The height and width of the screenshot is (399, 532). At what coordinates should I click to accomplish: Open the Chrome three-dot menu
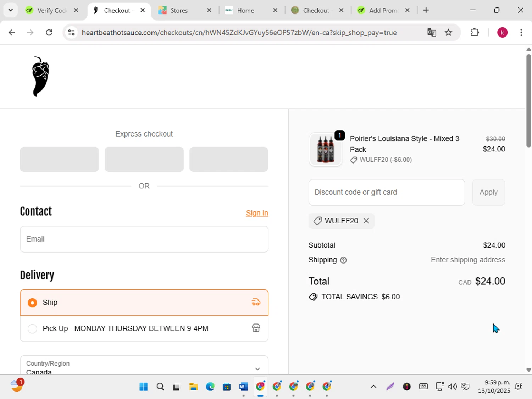521,33
